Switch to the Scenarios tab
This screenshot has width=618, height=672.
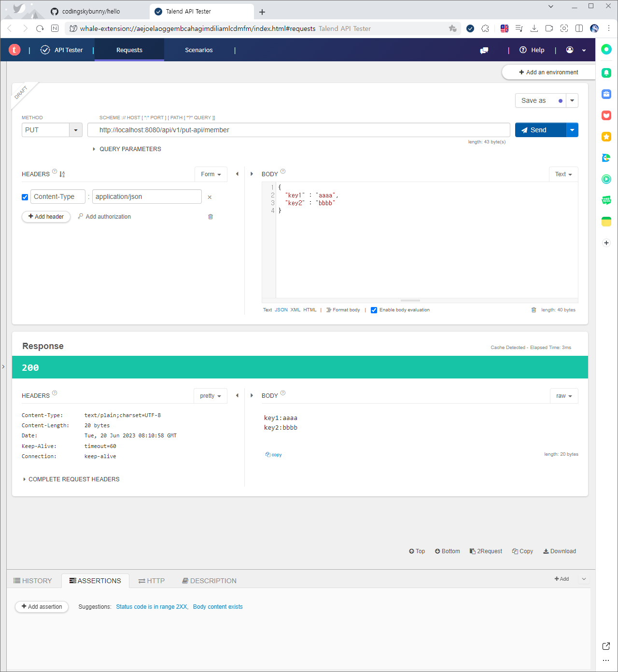pyautogui.click(x=199, y=50)
